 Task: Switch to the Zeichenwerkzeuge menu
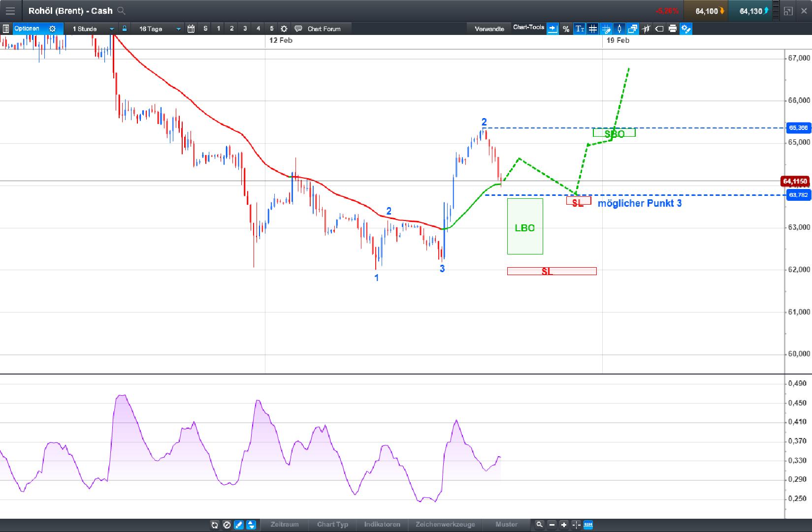click(x=445, y=525)
